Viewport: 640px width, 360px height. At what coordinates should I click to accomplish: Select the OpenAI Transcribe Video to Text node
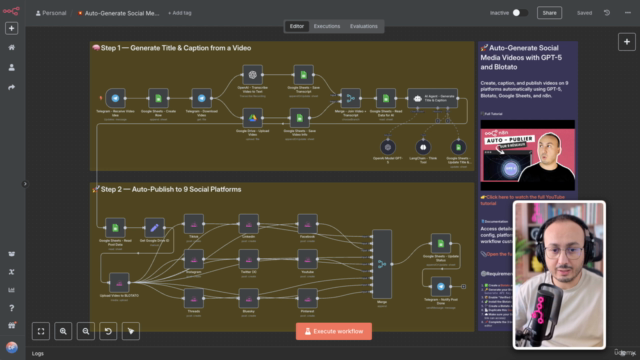(x=253, y=75)
